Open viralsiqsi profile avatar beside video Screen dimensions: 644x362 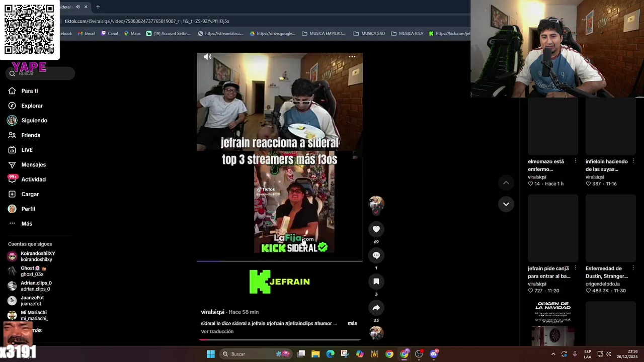[x=376, y=204]
